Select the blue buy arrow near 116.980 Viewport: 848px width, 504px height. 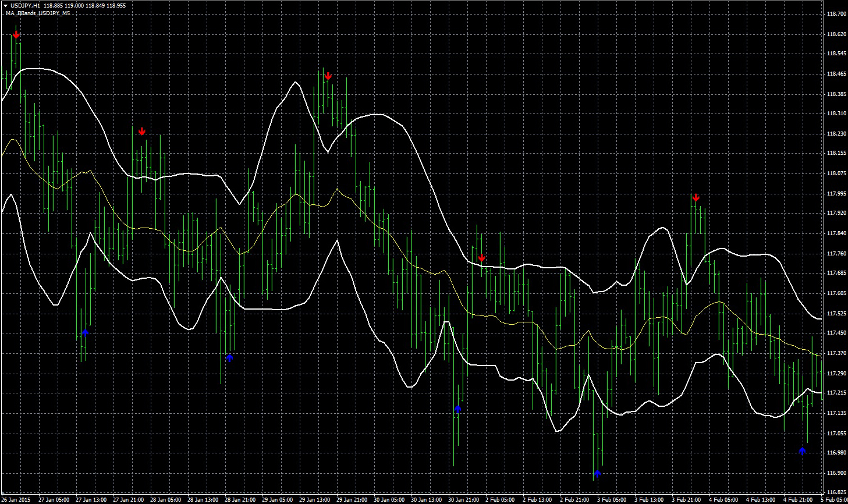coord(802,450)
